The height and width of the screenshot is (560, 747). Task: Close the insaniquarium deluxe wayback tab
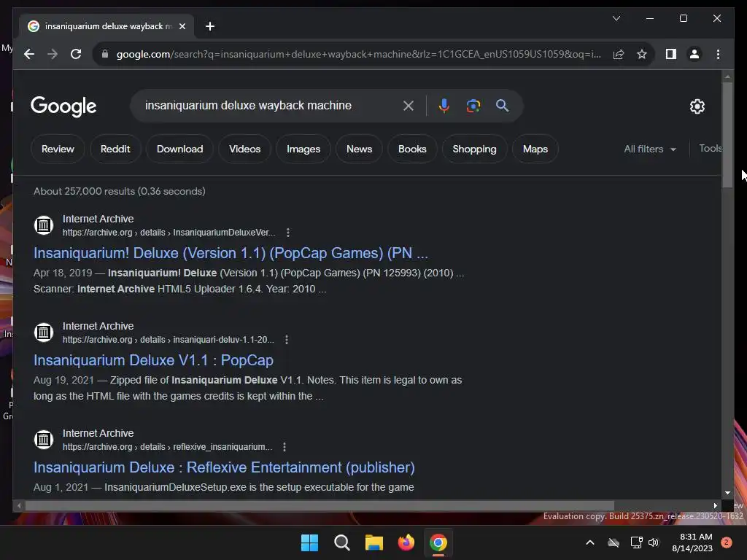[x=182, y=26]
